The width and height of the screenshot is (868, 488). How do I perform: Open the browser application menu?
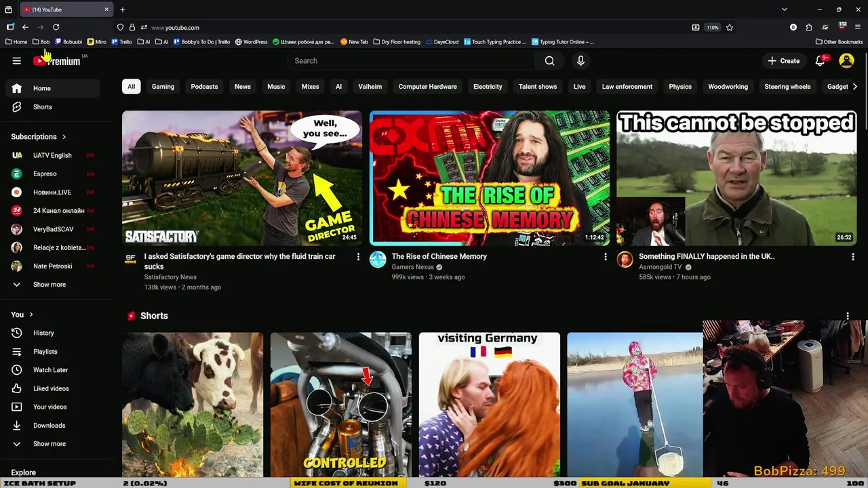tap(858, 28)
